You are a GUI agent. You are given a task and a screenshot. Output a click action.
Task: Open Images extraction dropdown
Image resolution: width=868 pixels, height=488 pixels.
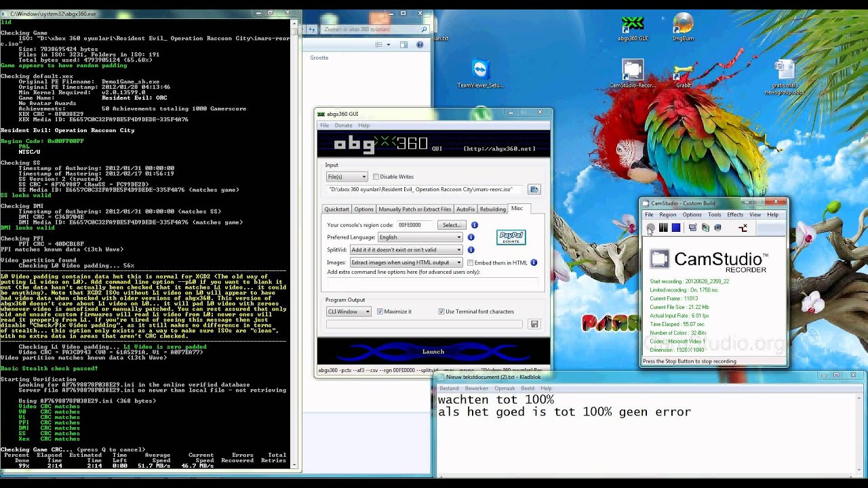[406, 263]
